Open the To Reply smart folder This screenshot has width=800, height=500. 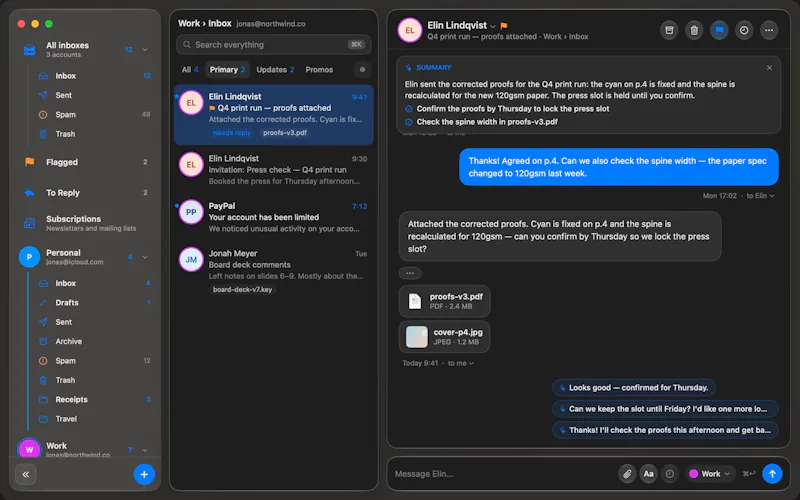point(85,193)
